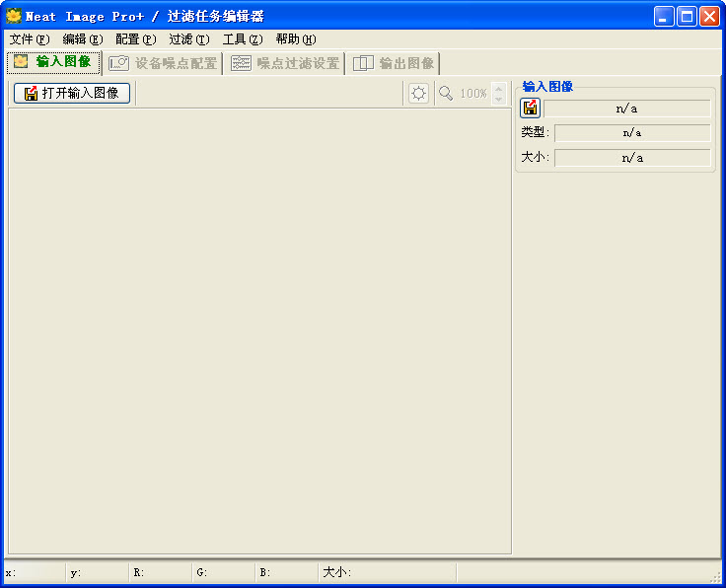Switch to the 噪点过滤设置 tab
The height and width of the screenshot is (588, 726).
(x=285, y=63)
